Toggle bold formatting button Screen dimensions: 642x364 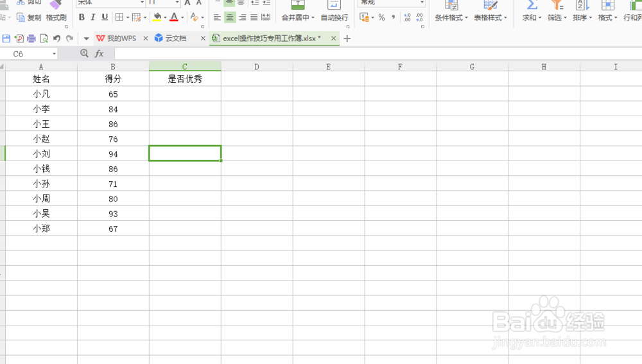coord(82,17)
